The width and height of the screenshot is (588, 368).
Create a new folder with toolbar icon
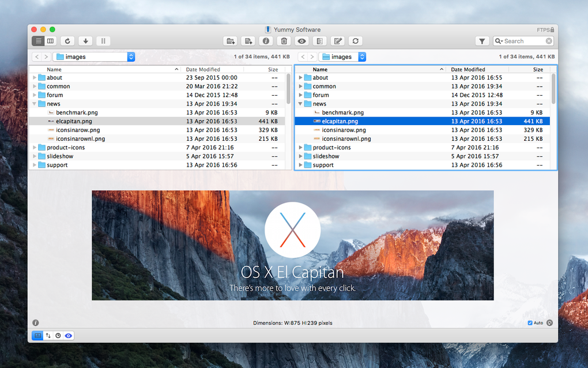(x=230, y=41)
